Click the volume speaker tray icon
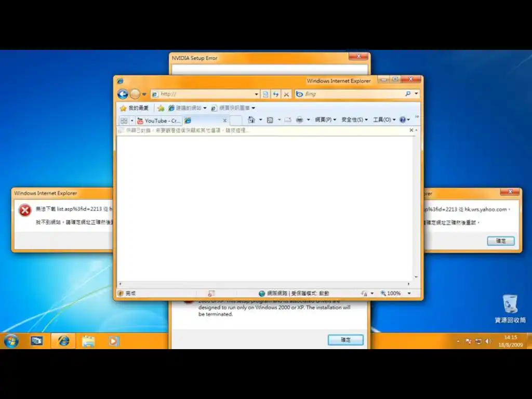This screenshot has height=399, width=532. tap(488, 341)
